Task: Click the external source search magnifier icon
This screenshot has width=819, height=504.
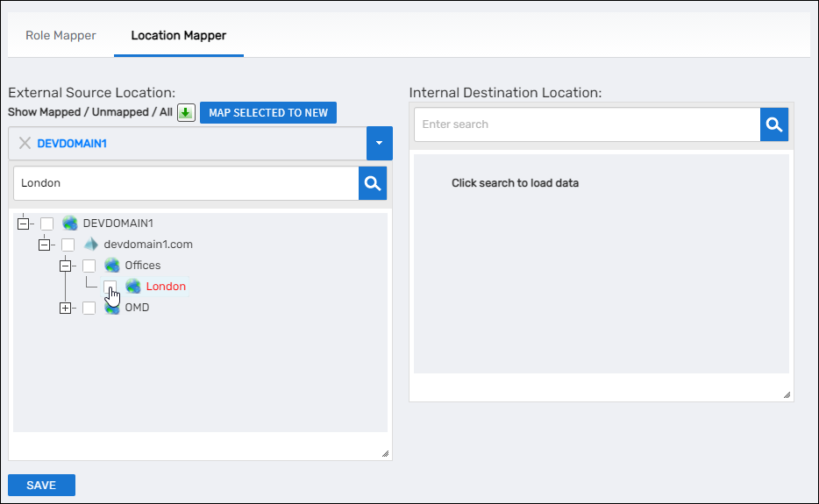Action: pos(373,183)
